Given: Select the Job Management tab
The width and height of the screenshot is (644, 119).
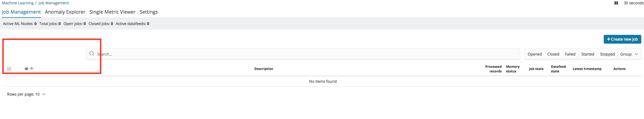Looking at the screenshot, I should click(x=21, y=12).
